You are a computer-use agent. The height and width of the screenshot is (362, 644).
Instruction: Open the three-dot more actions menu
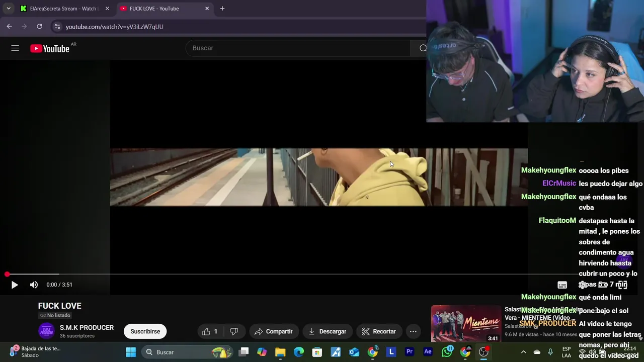point(413,331)
